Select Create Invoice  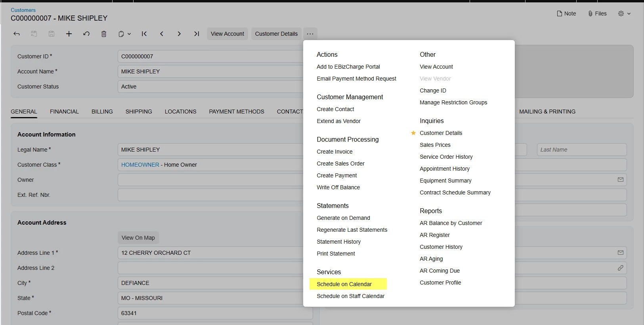pyautogui.click(x=334, y=152)
